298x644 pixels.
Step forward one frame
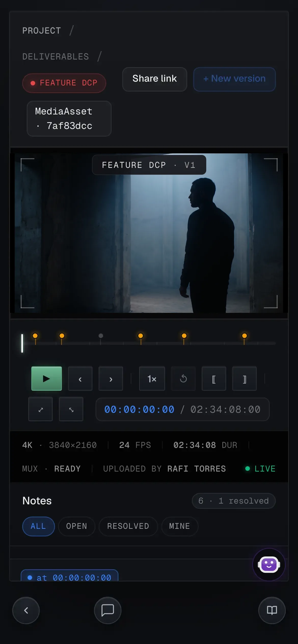(x=111, y=378)
